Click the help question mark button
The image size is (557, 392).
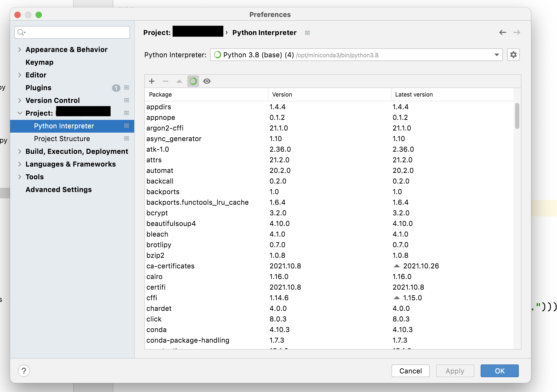point(24,371)
